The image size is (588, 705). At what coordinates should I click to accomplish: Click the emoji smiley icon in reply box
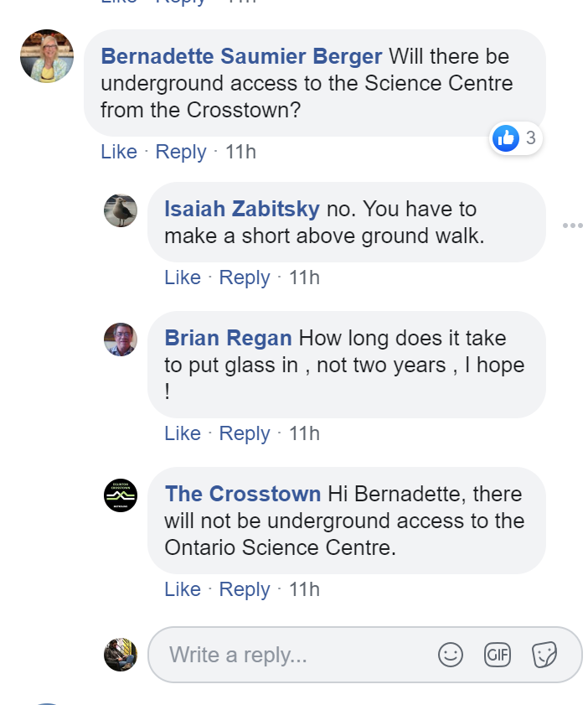(451, 655)
